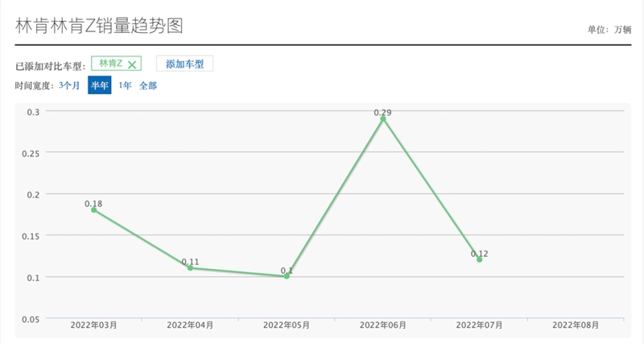Click the 0.1 data point for May
Image resolution: width=644 pixels, height=344 pixels.
(x=287, y=276)
